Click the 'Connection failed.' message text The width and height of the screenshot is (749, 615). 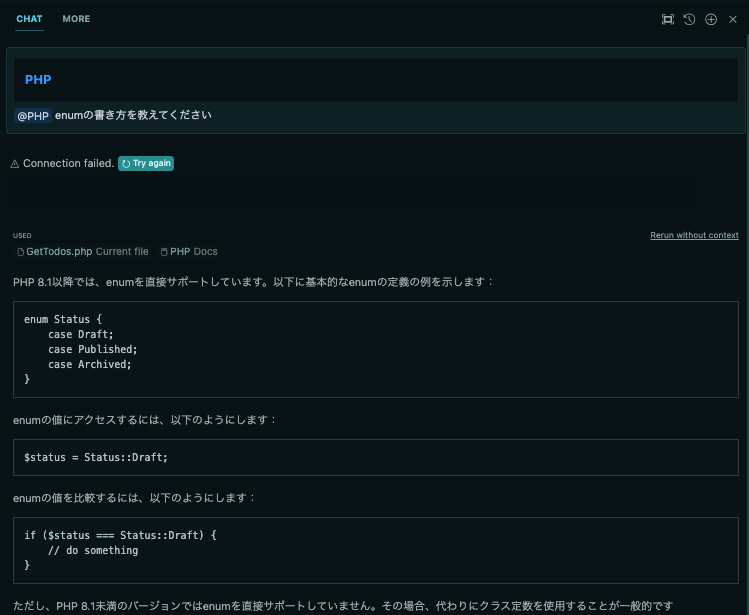[x=68, y=163]
